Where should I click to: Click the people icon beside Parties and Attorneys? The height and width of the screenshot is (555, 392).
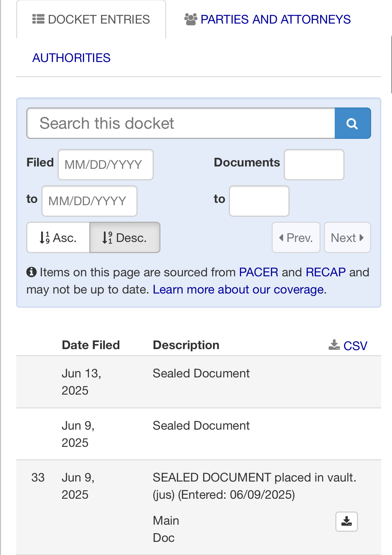[190, 20]
